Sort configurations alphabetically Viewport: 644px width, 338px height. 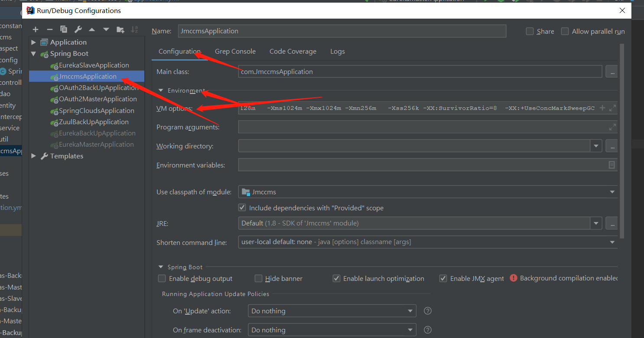134,29
